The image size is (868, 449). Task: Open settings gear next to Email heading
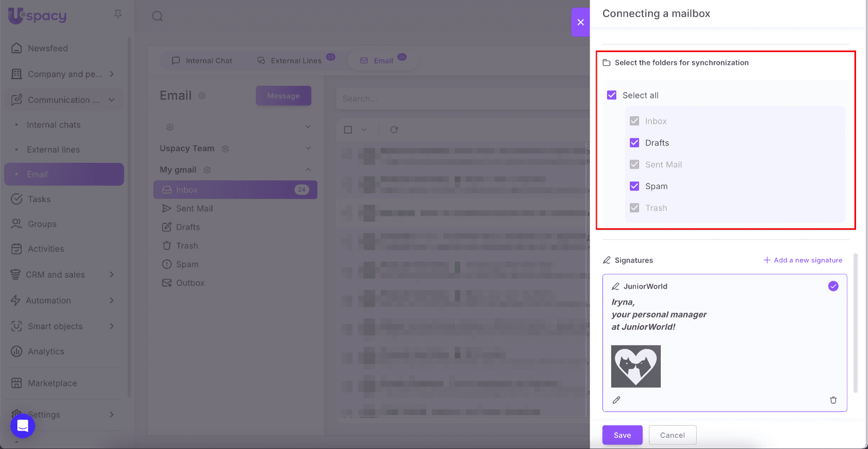(202, 96)
